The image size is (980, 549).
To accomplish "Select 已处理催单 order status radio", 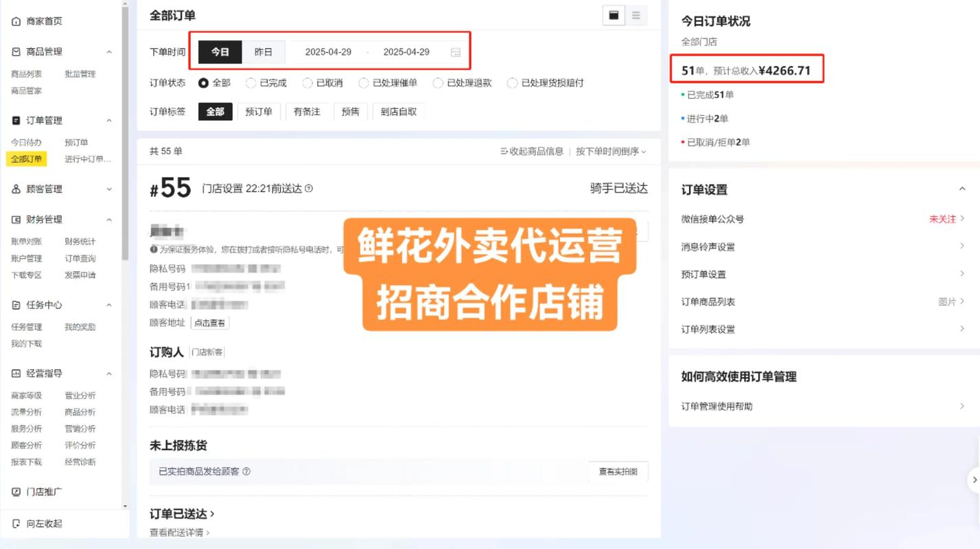I will [x=363, y=83].
